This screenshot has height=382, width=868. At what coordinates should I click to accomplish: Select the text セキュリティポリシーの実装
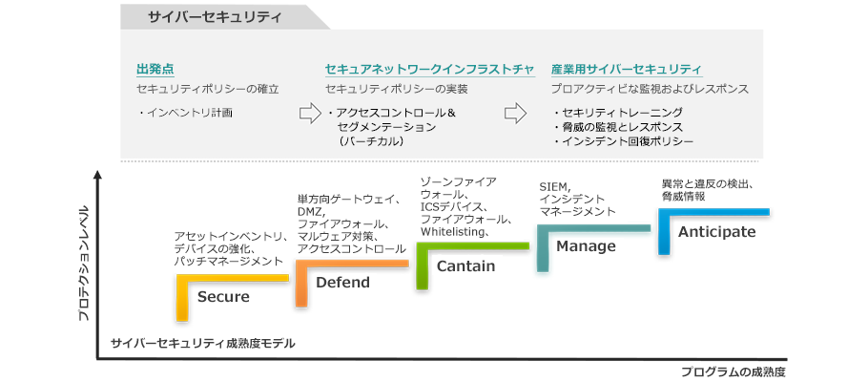pos(397,89)
